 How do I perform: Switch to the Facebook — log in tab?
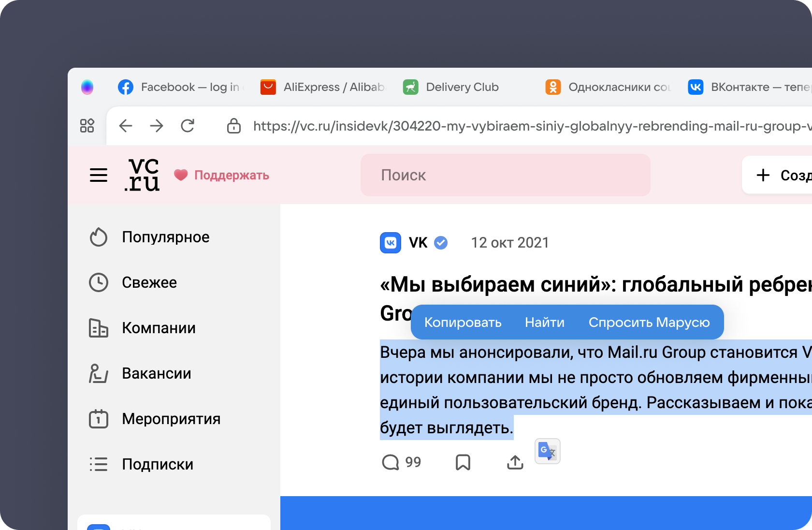point(179,87)
